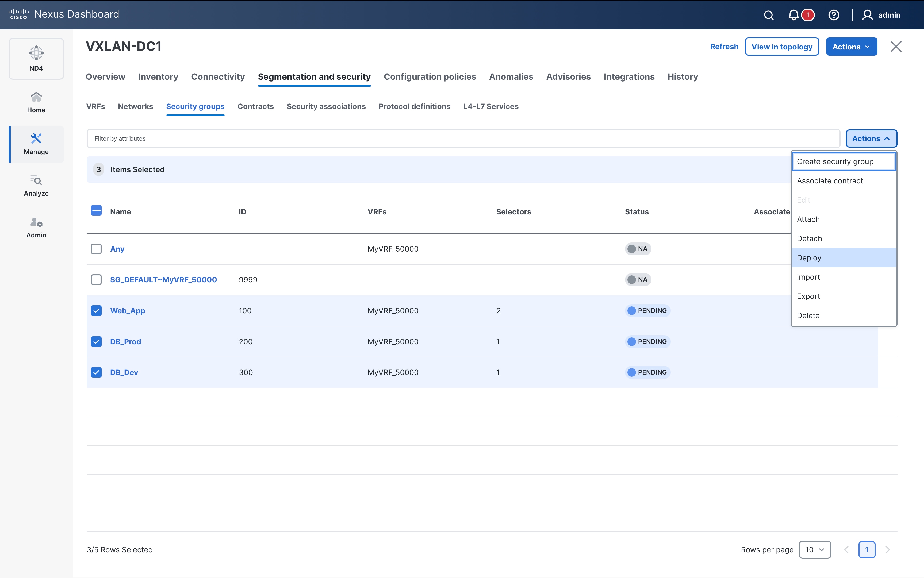Choose Export from the Actions menu

(x=844, y=296)
